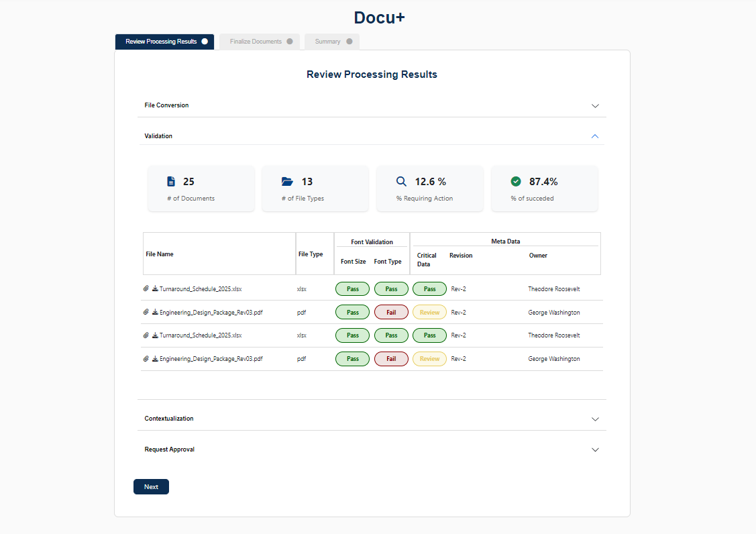
Task: Click Critical Data Pass badge in second xlsx row
Action: pyautogui.click(x=429, y=335)
